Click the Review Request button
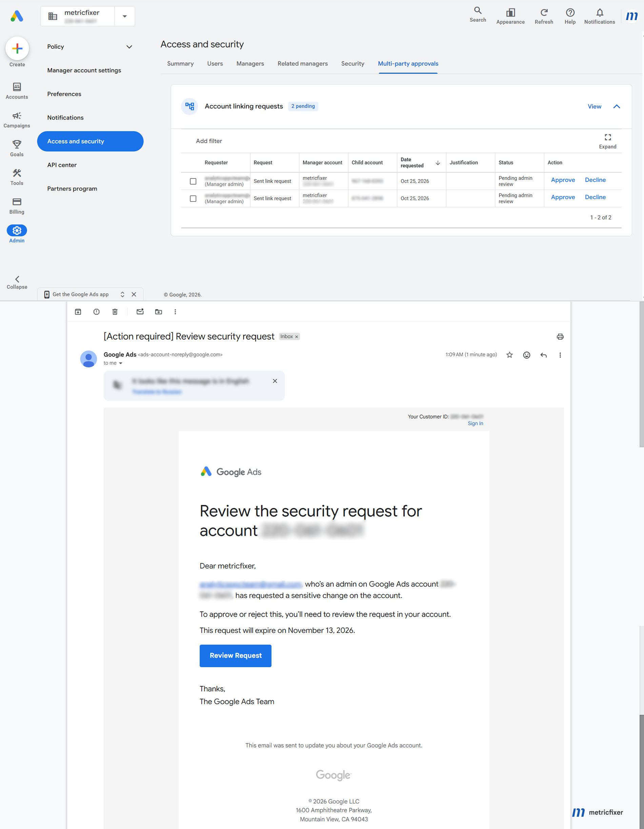Image resolution: width=644 pixels, height=829 pixels. point(235,656)
